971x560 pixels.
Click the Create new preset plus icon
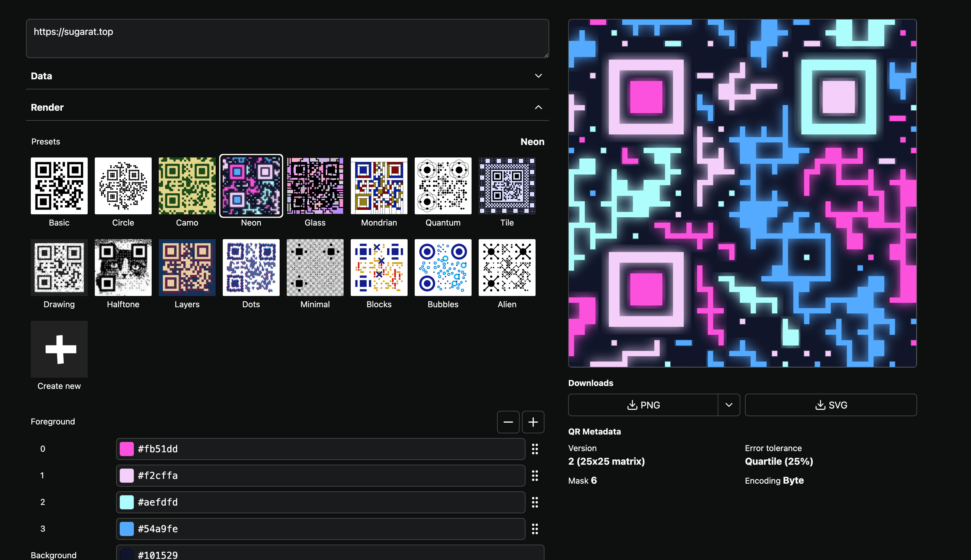click(59, 349)
